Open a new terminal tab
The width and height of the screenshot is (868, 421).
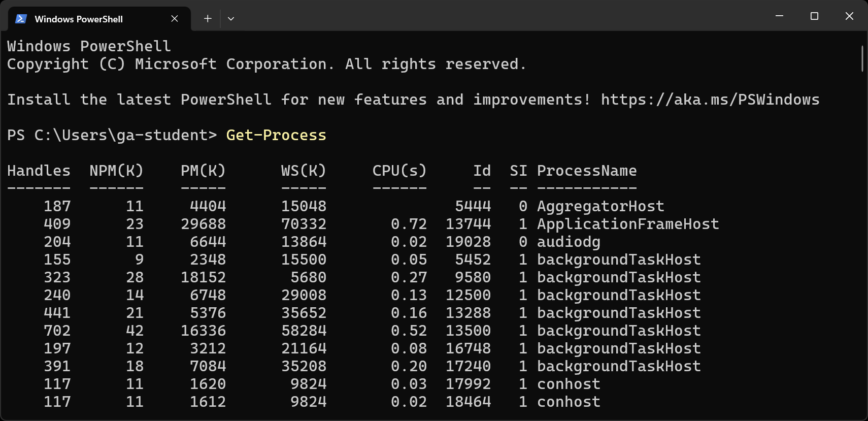(x=208, y=19)
